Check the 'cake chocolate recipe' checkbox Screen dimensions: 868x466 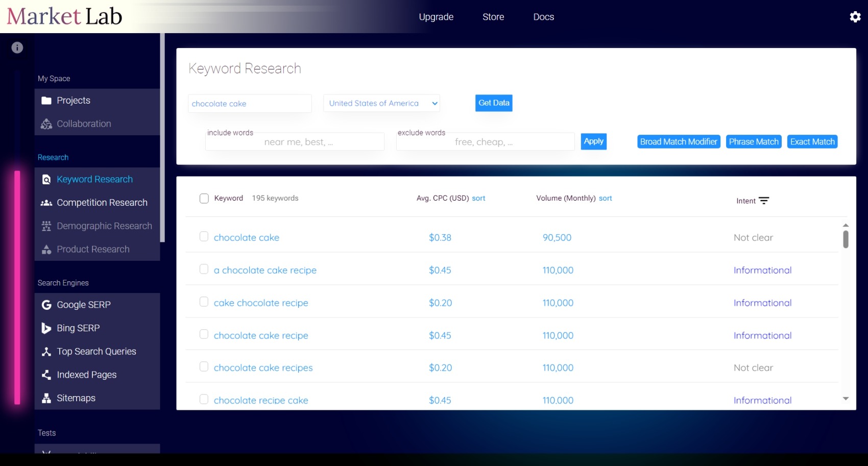(x=204, y=302)
